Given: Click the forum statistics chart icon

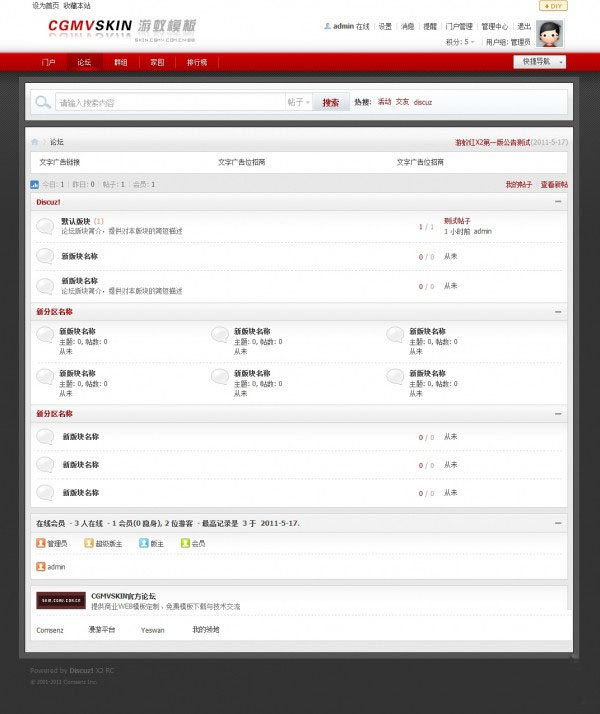Looking at the screenshot, I should pyautogui.click(x=35, y=184).
